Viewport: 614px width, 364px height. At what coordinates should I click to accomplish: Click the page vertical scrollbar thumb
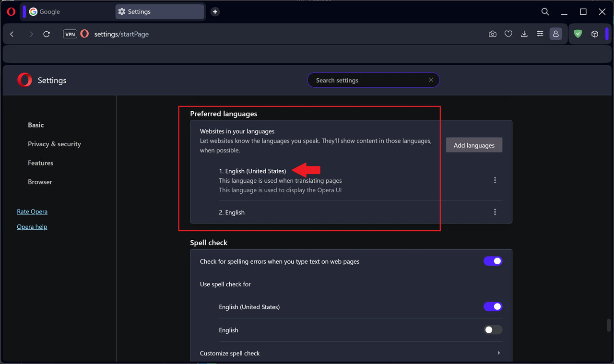[609, 325]
